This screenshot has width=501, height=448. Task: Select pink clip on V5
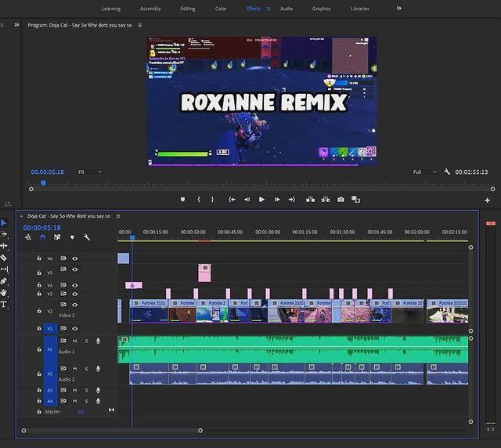204,273
